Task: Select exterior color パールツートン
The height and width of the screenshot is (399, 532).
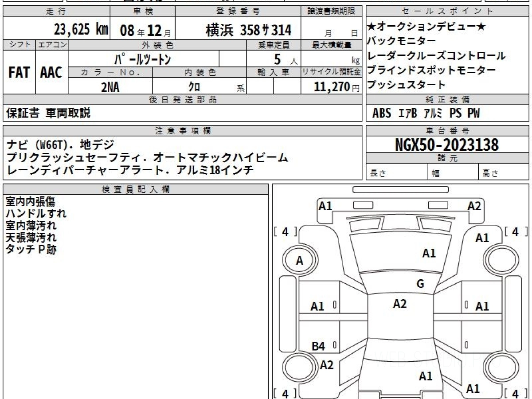Action: [x=142, y=59]
